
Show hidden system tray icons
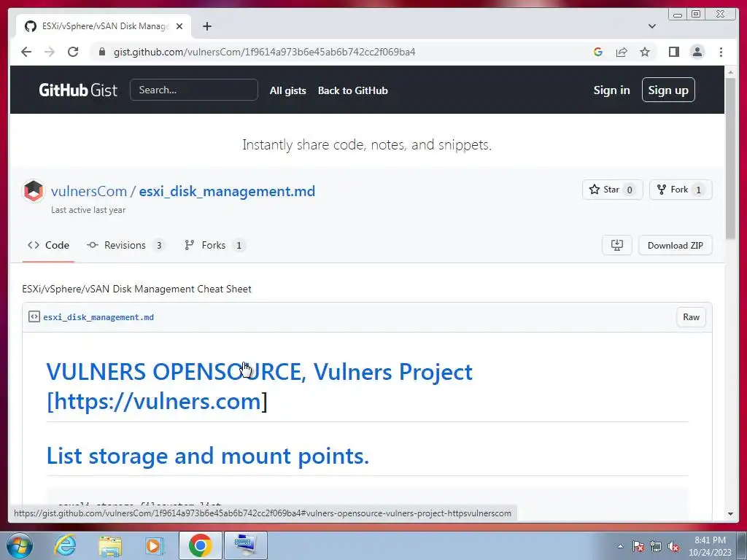click(620, 546)
